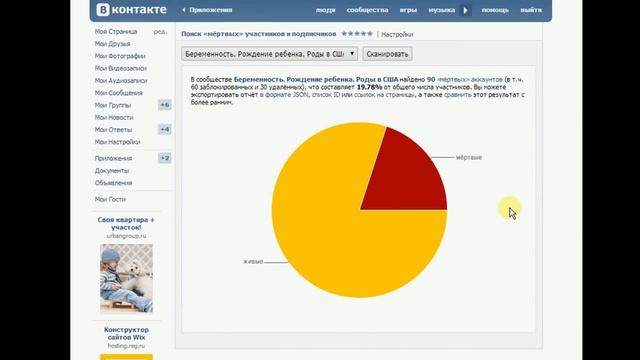Open the community selection dropdown

(269, 54)
